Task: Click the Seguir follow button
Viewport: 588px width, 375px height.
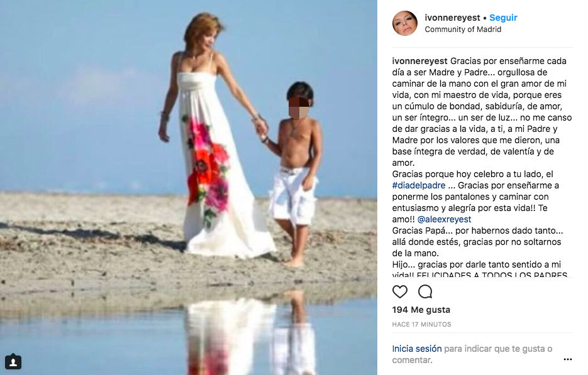Action: [x=503, y=18]
